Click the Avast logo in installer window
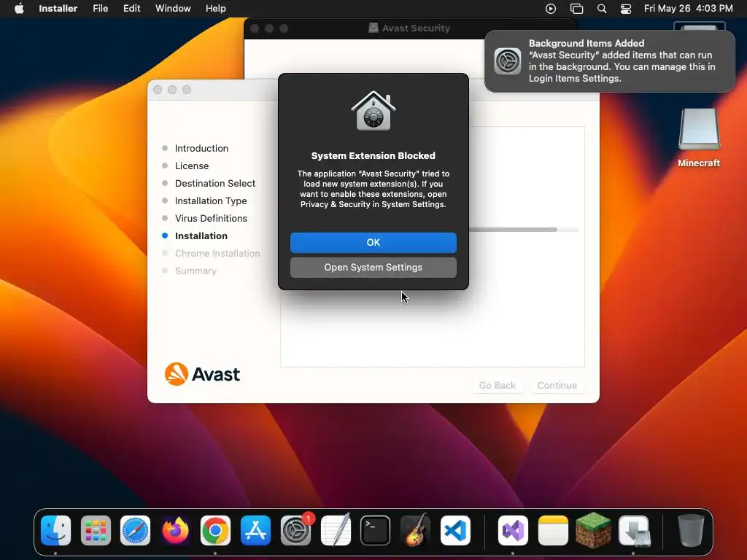This screenshot has height=560, width=747. 202,374
